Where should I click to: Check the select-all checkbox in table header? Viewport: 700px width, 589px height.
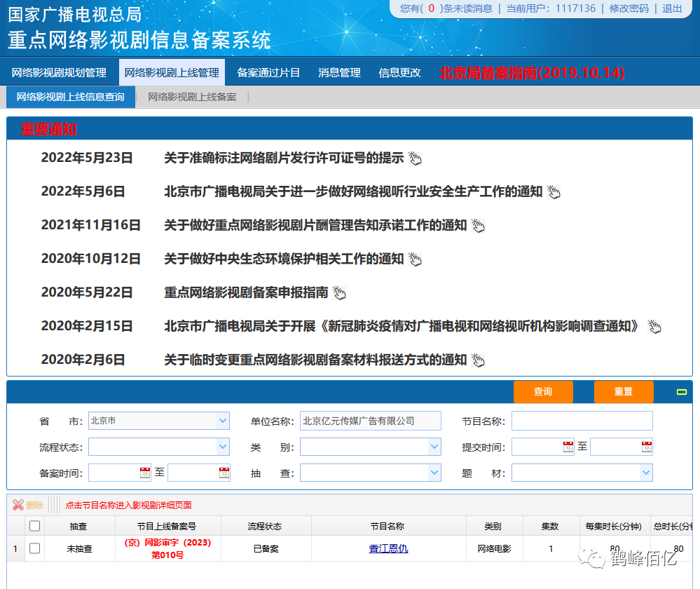pos(34,525)
